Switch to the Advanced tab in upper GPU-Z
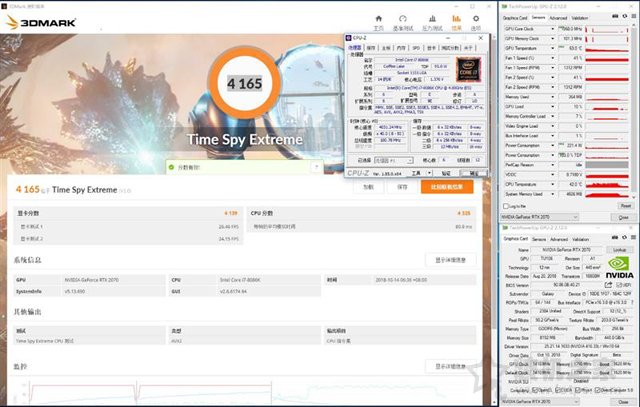This screenshot has width=640, height=407. tap(558, 17)
